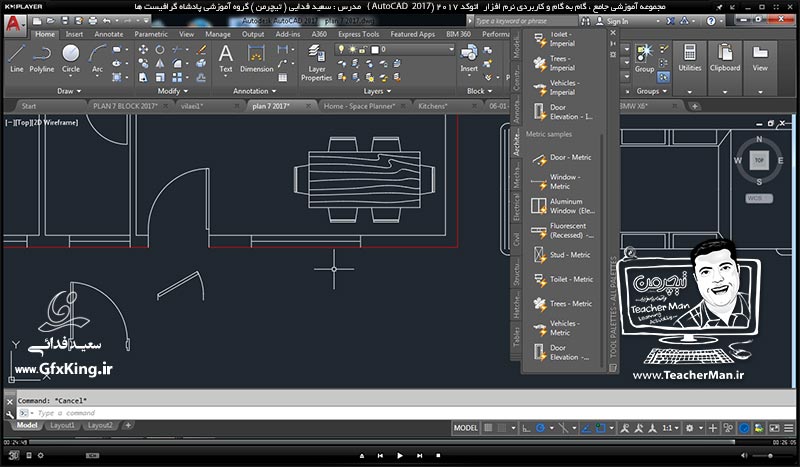Activate the Move tool in Modify panel
The width and height of the screenshot is (800, 467).
[x=143, y=50]
